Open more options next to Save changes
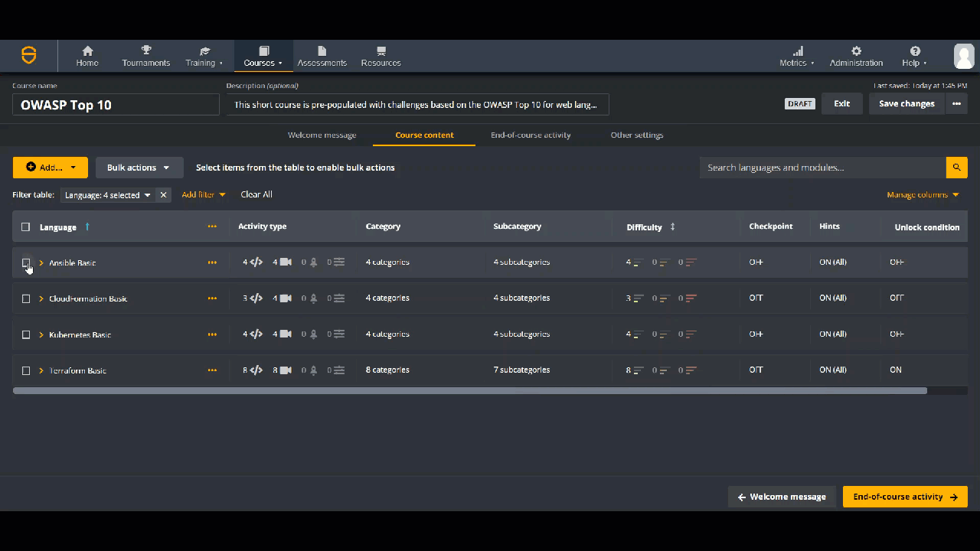The image size is (980, 551). (x=956, y=104)
